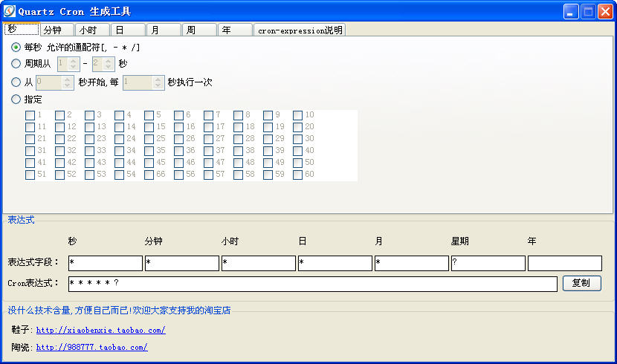Viewport: 617px width, 364px height.
Task: Open the cron-expression说明 tab
Action: pos(300,30)
